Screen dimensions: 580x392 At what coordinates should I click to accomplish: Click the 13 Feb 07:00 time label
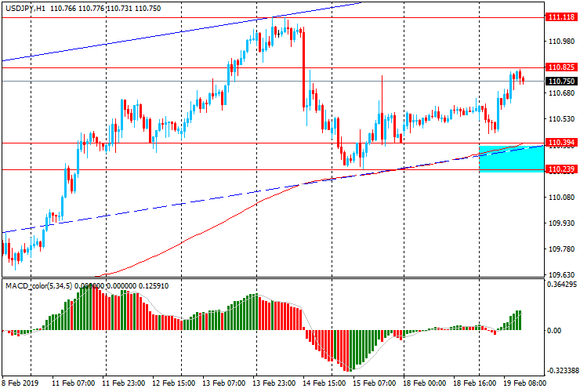point(224,383)
